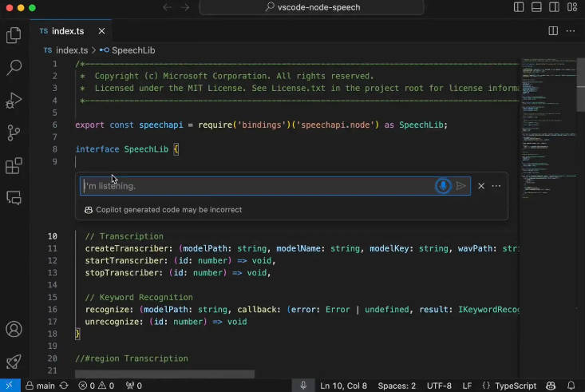Split the editor to the right

click(x=553, y=31)
